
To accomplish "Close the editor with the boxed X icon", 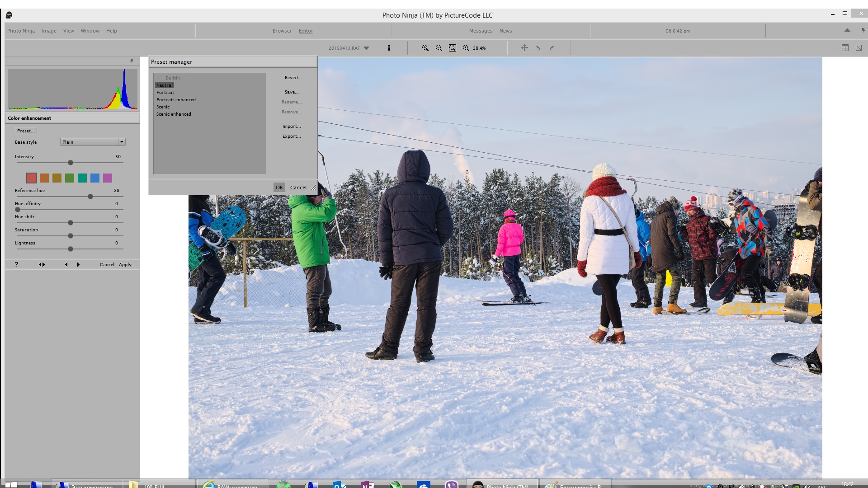I will tap(859, 47).
